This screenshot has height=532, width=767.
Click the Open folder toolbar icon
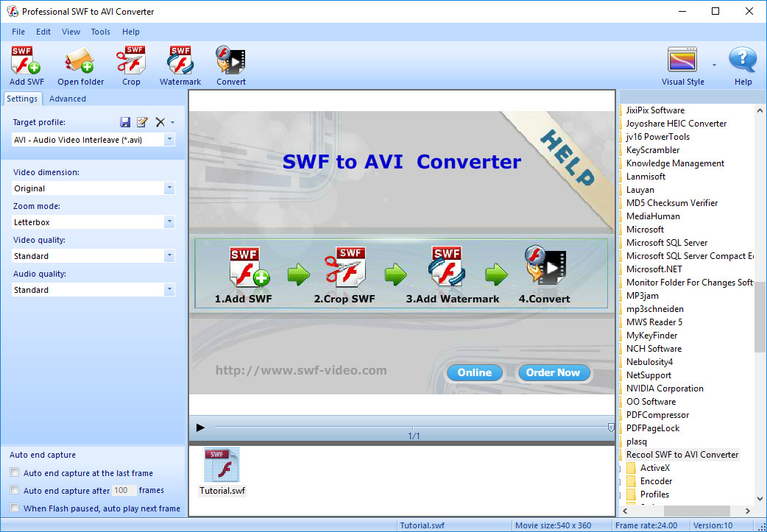tap(80, 60)
